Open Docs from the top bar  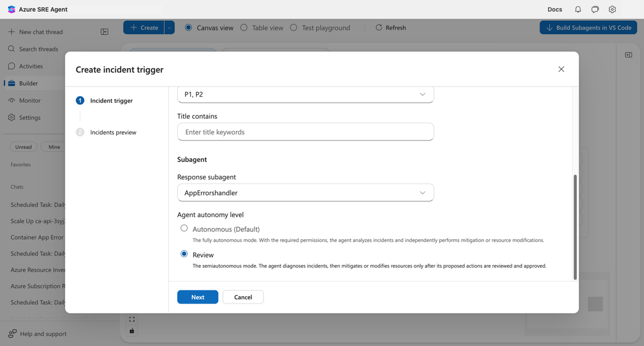click(x=554, y=9)
